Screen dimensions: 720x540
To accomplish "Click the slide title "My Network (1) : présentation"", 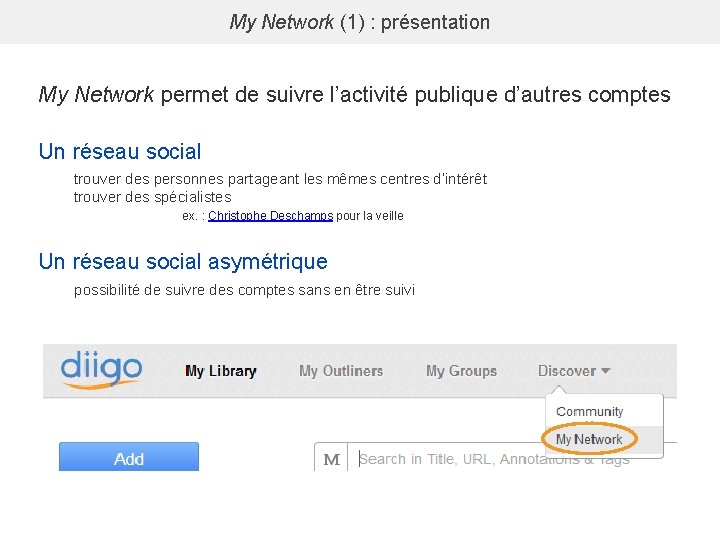I will pos(360,22).
